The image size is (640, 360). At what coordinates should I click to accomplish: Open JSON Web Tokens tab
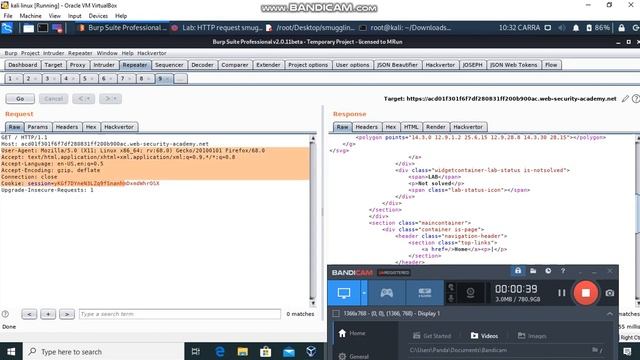[513, 64]
